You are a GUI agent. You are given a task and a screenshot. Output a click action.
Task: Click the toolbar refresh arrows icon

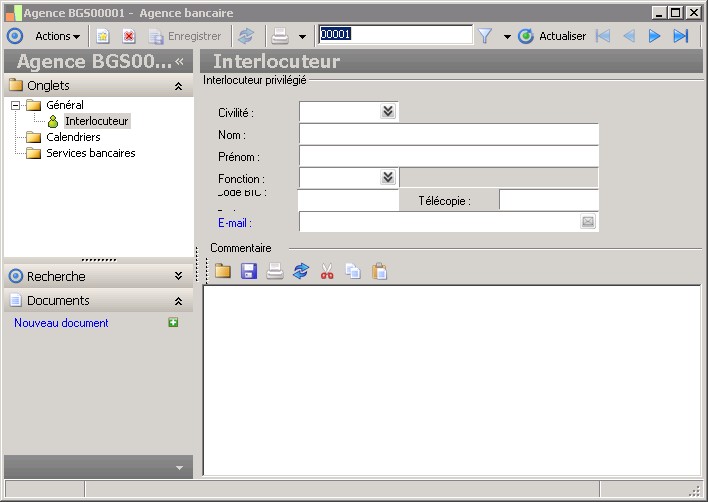coord(246,36)
